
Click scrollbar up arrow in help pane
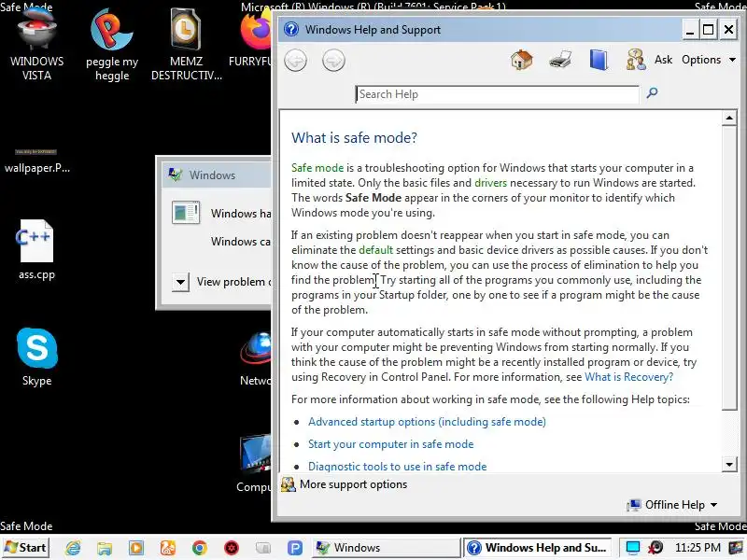coord(729,118)
